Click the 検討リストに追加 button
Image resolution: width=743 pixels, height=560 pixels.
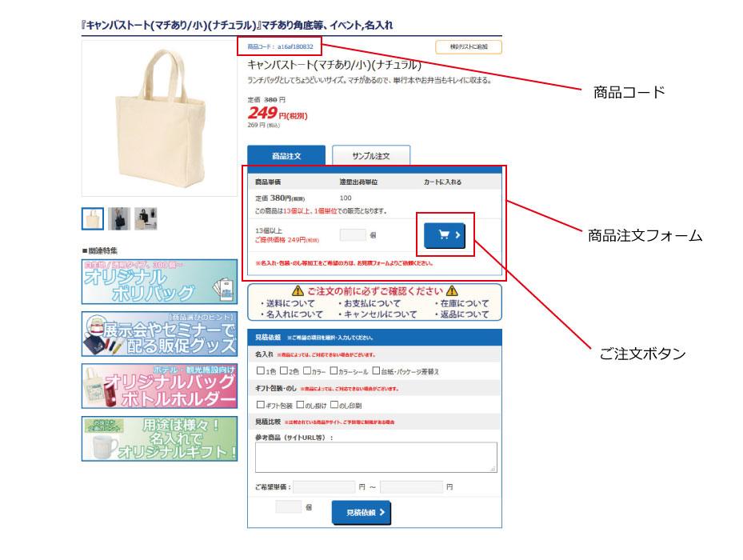tap(468, 46)
